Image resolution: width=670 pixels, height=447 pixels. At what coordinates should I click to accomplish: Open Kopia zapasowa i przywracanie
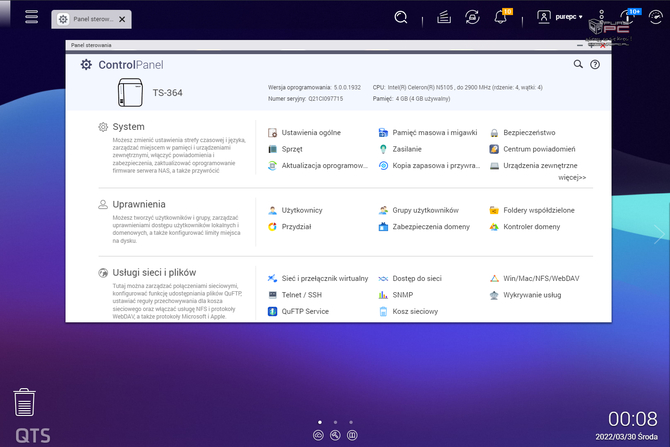[x=429, y=165]
